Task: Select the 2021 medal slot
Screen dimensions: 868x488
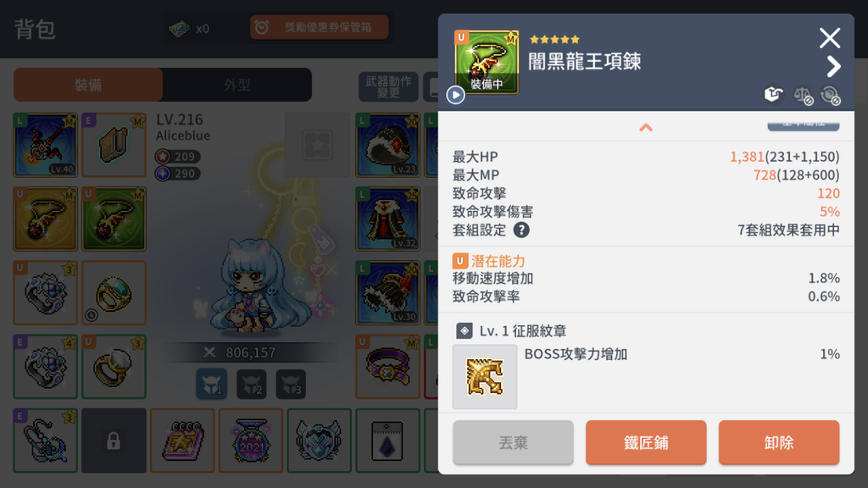Action: point(251,441)
